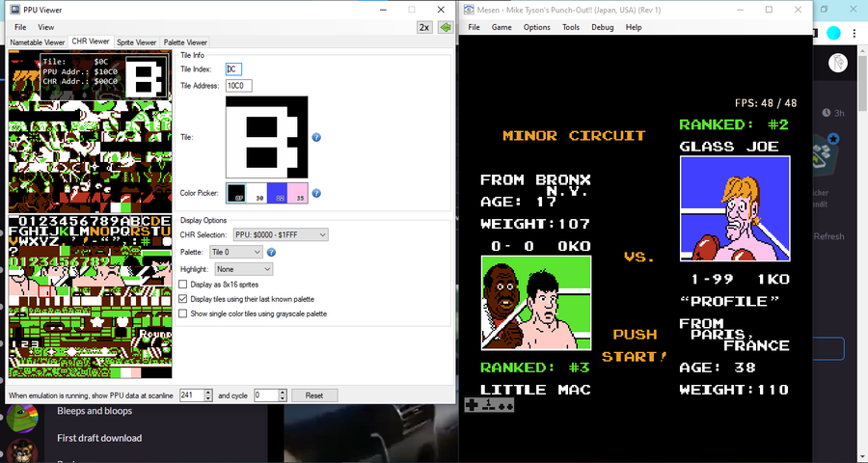Click the controller input display icon in Mesen

point(489,405)
